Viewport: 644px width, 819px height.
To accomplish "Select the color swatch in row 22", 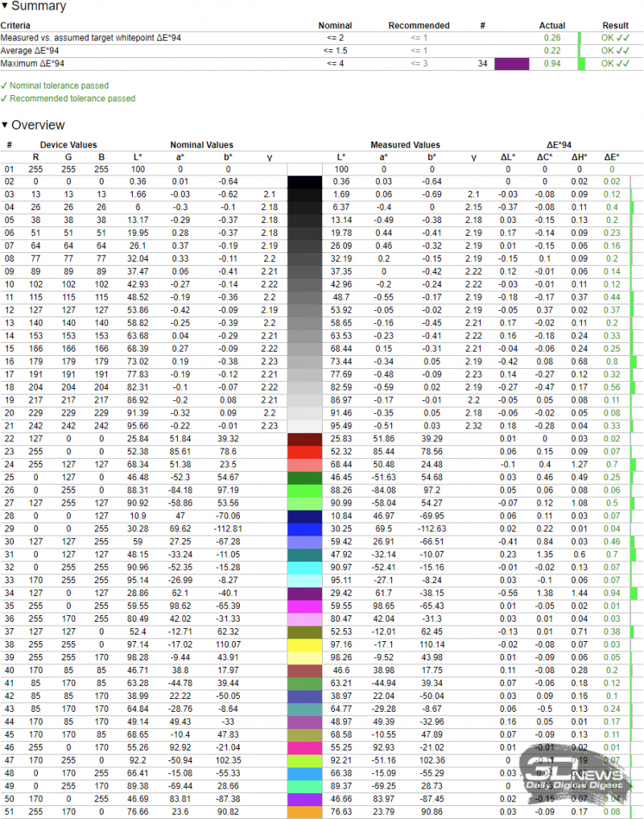I will coord(304,439).
